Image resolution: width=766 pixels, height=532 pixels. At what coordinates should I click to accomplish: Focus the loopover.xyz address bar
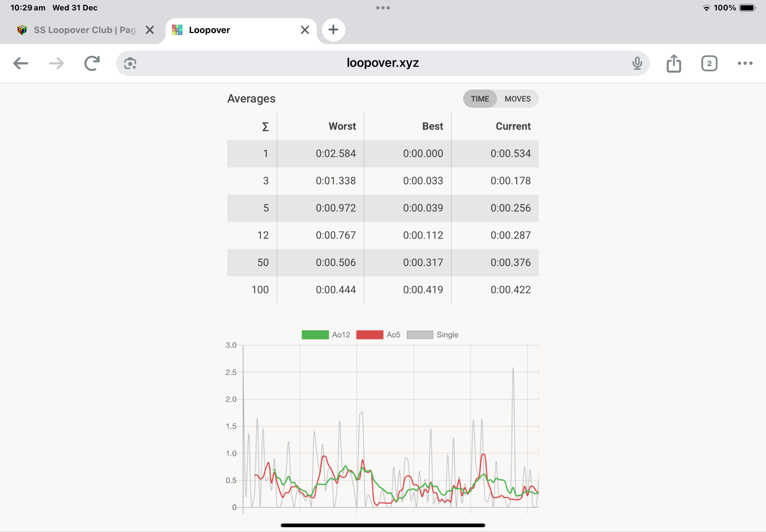click(383, 63)
